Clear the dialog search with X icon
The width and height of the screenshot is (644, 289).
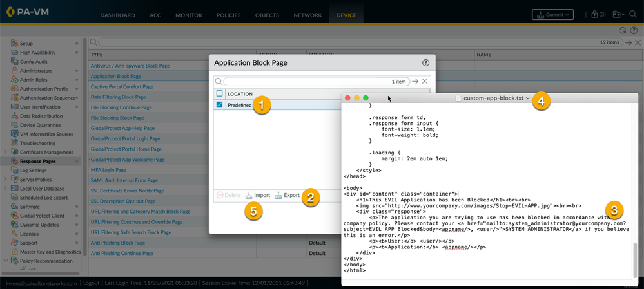coord(425,82)
